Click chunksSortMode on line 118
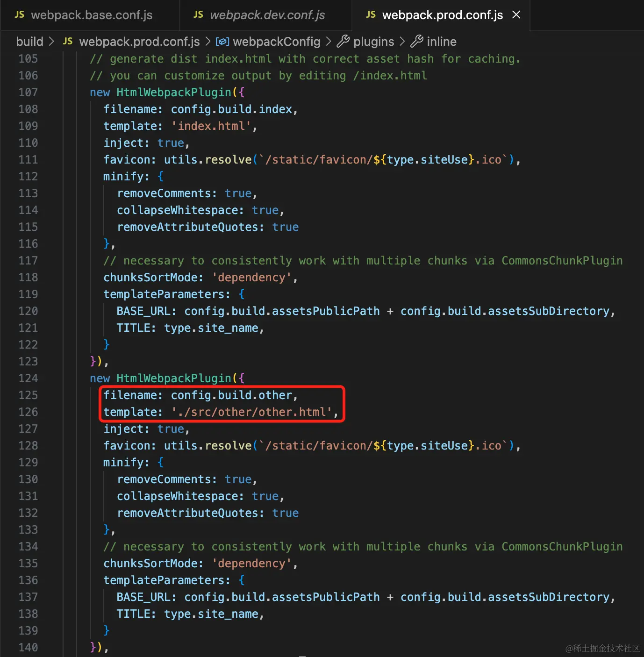 click(150, 278)
